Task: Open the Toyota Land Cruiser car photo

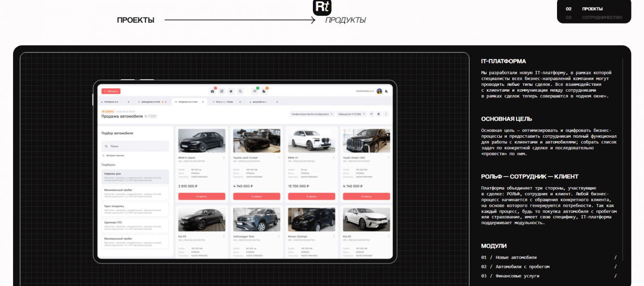Action: click(x=257, y=141)
